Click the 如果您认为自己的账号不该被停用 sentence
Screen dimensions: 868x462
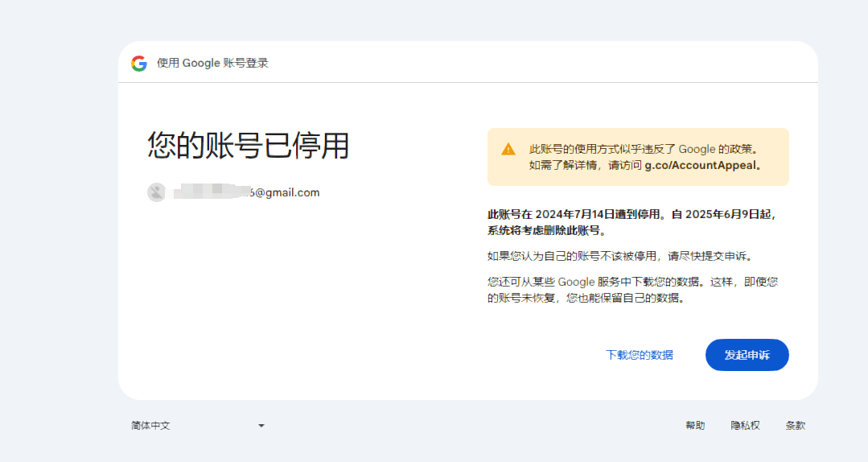pos(620,256)
